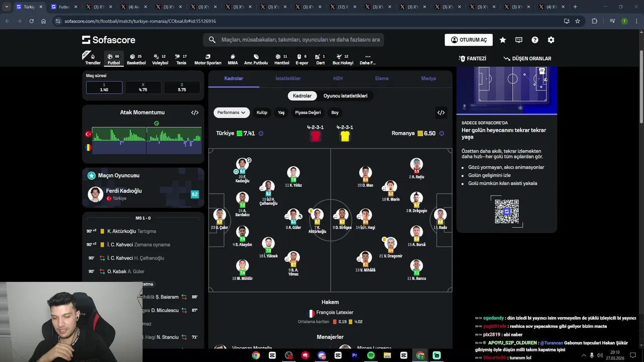Switch to the Kadrolar tab
The width and height of the screenshot is (644, 362).
pyautogui.click(x=233, y=78)
